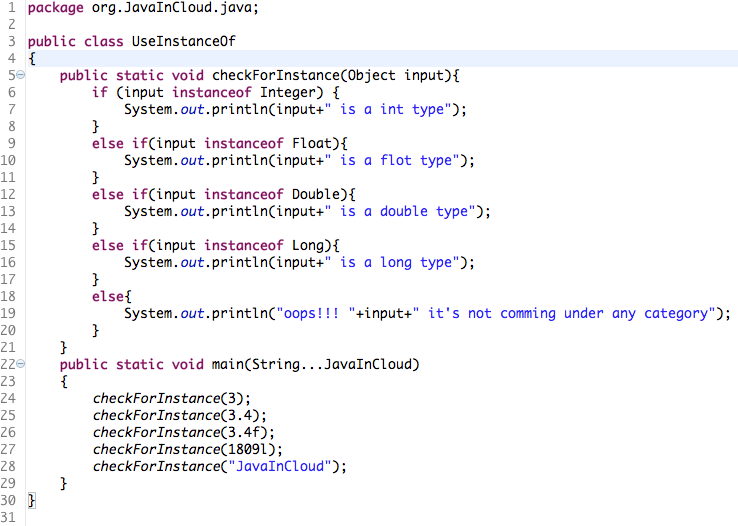Viewport: 738px width, 526px height.
Task: Click the checkForInstance(3); call
Action: (172, 398)
